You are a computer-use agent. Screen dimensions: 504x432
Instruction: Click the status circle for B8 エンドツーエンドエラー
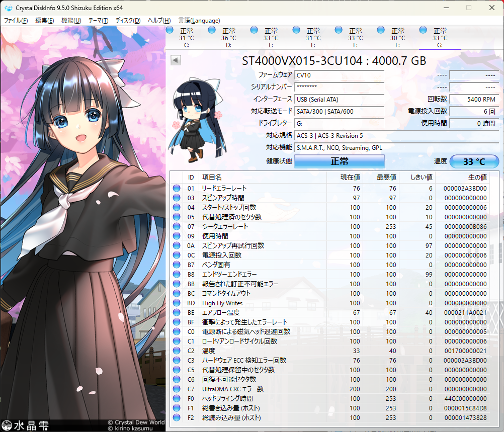[177, 274]
